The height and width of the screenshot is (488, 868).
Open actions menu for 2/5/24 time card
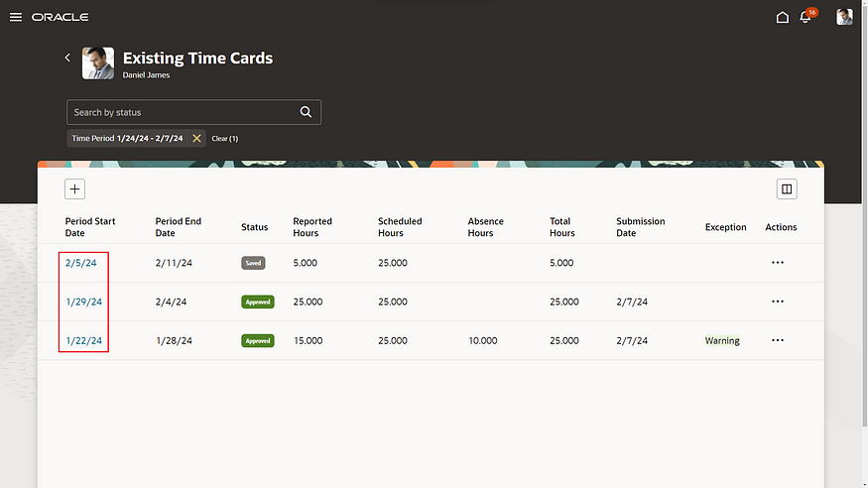click(x=777, y=263)
